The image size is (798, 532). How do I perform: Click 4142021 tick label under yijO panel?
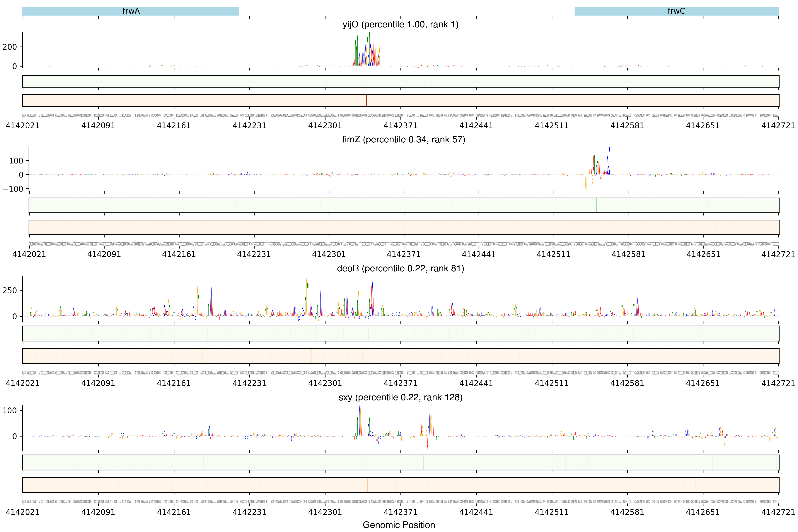(x=23, y=126)
